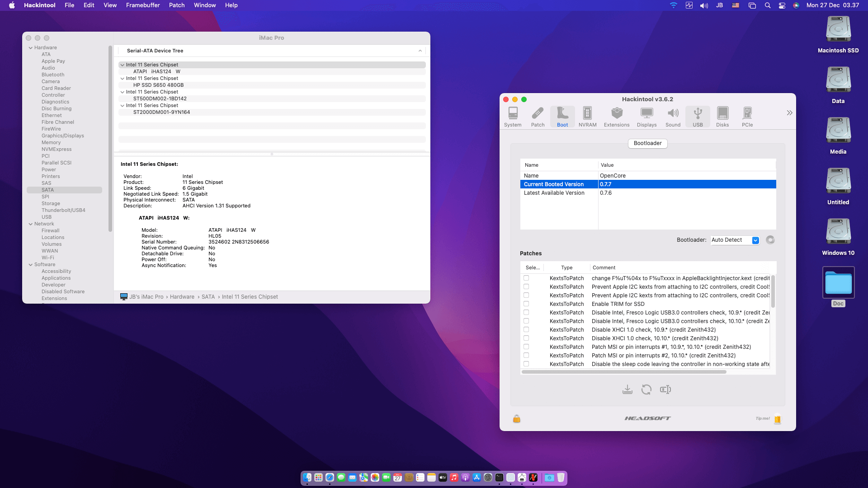Image resolution: width=868 pixels, height=488 pixels.
Task: Select the Latest Available Version row
Action: tap(648, 193)
